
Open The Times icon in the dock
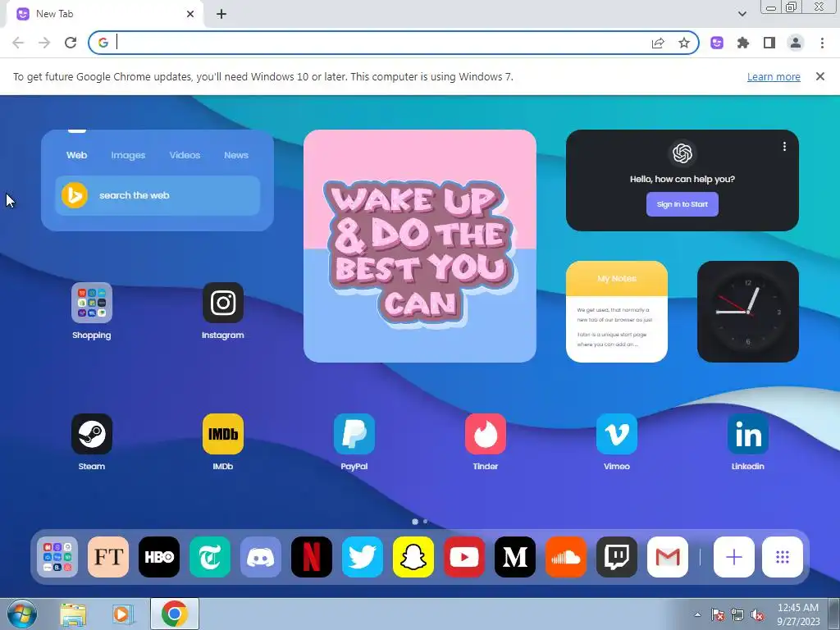(x=210, y=557)
